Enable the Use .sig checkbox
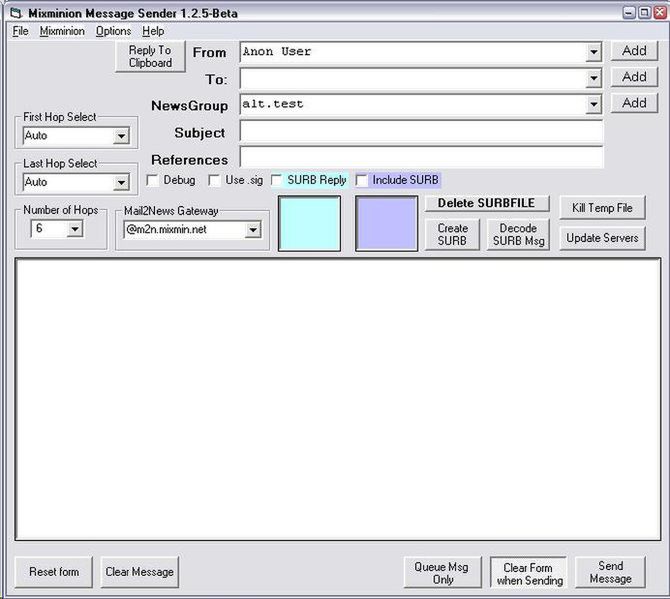Image resolution: width=670 pixels, height=599 pixels. tap(214, 180)
